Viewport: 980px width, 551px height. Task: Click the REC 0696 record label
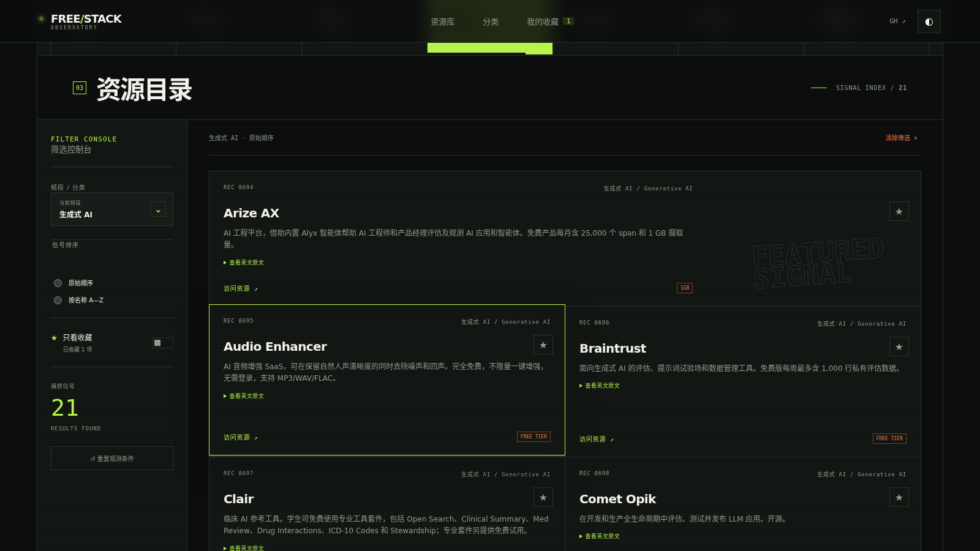pos(594,323)
